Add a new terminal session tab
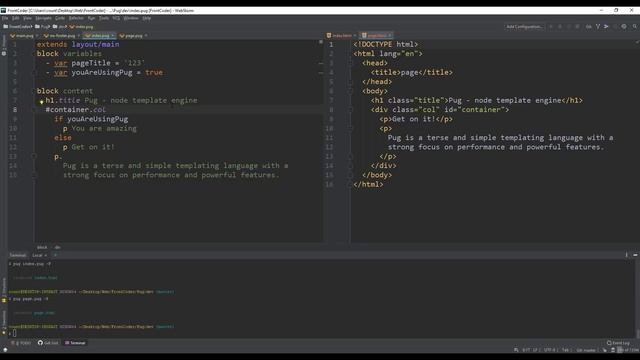 [x=55, y=256]
